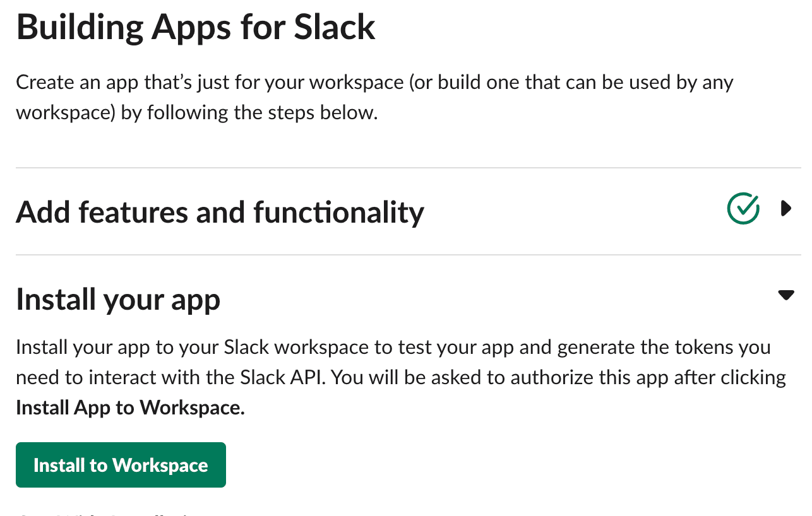
Task: Click the Install your app heading
Action: 118,299
